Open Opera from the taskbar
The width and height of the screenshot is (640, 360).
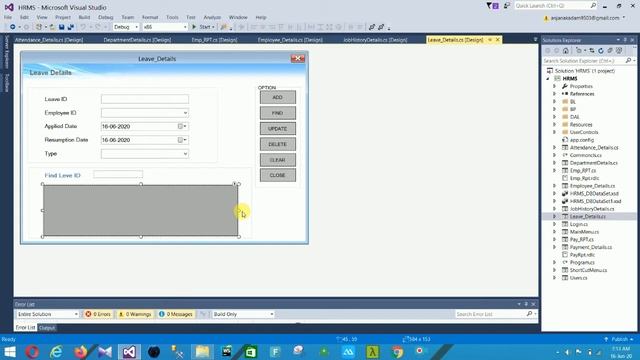coord(32,351)
